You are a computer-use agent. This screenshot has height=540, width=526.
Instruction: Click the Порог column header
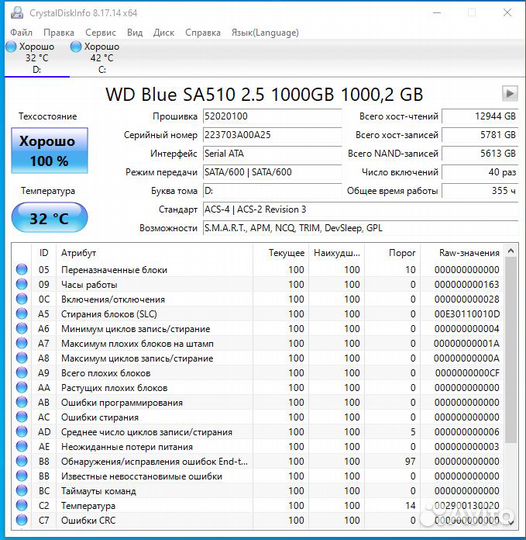click(x=402, y=253)
